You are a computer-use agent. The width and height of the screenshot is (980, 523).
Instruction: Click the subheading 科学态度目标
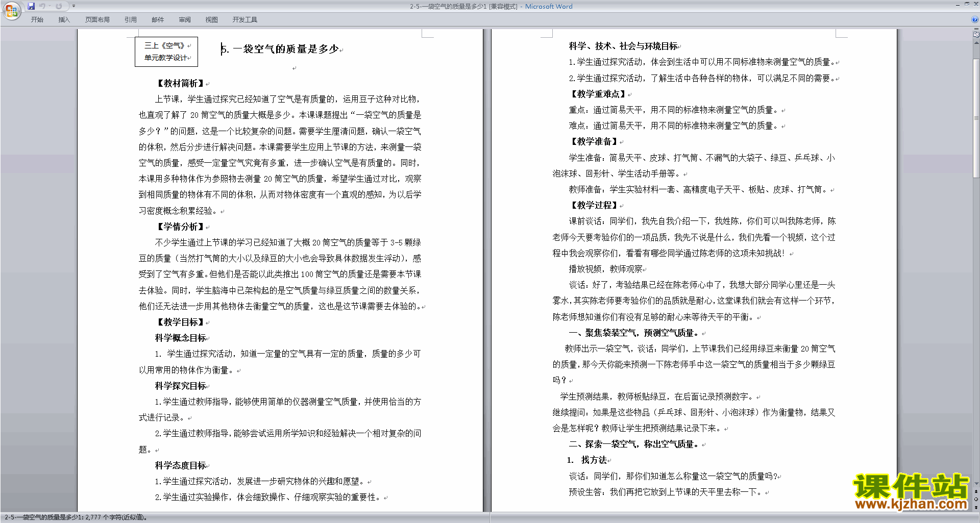181,465
